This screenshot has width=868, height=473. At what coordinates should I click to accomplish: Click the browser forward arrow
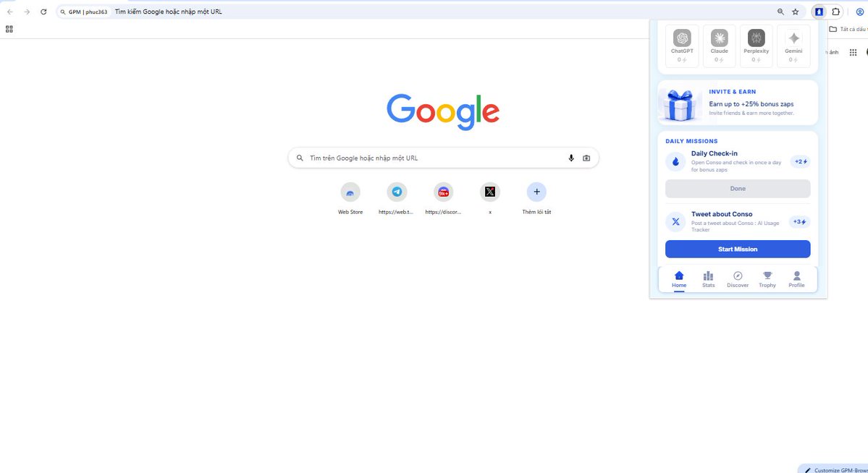pyautogui.click(x=27, y=12)
